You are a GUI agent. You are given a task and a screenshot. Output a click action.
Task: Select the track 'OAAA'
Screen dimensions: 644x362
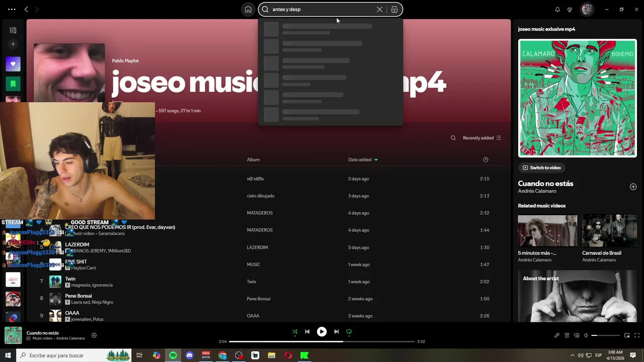coord(72,313)
